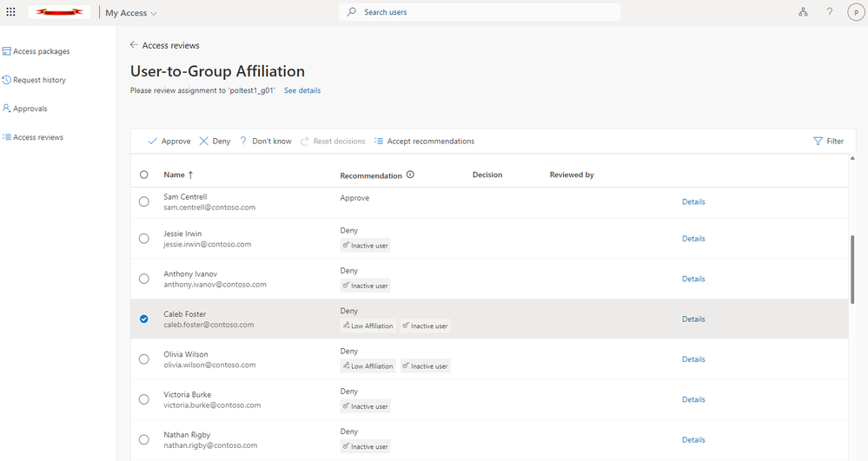Open the app launcher waffle icon

[x=11, y=12]
